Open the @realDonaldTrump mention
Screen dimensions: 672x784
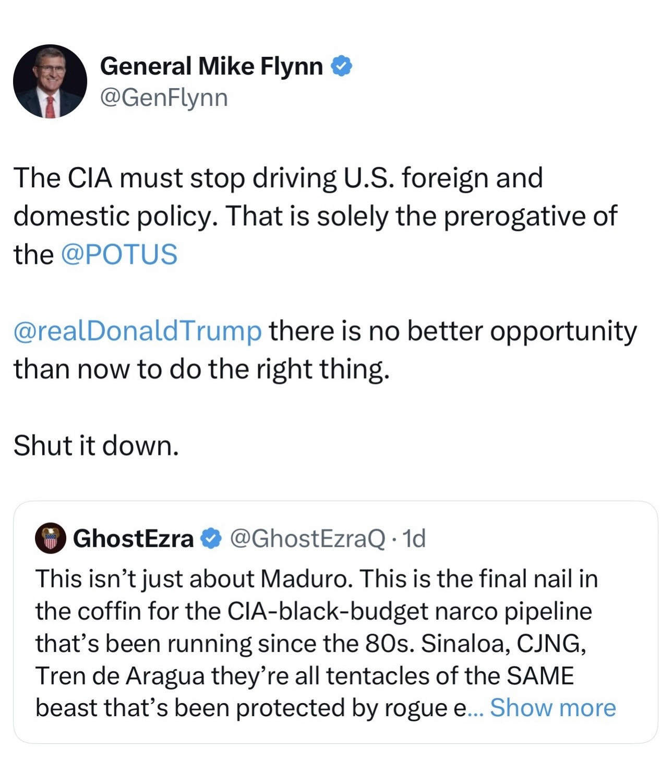[x=137, y=331]
